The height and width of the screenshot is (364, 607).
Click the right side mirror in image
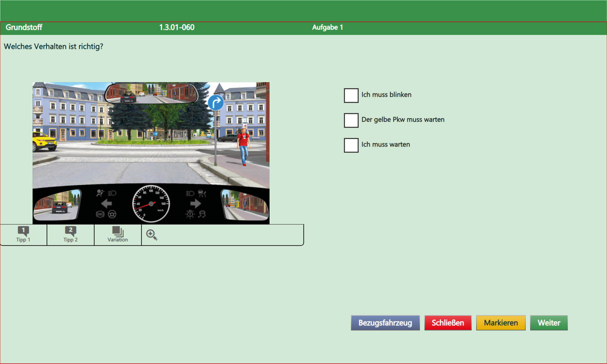(x=244, y=204)
